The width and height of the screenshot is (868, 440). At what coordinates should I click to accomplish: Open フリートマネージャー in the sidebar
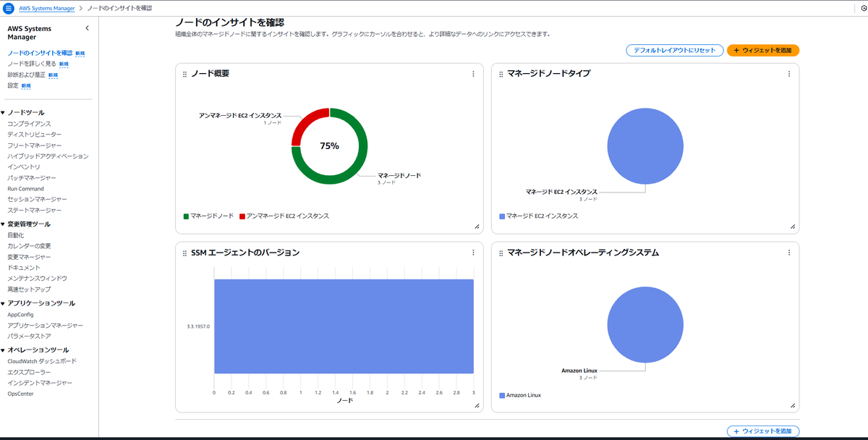35,145
